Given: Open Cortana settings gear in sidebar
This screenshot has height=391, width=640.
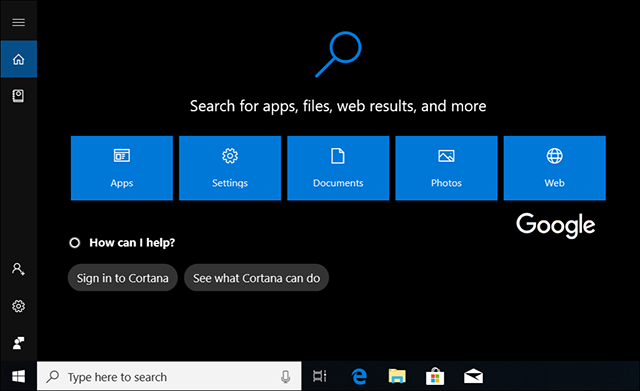Looking at the screenshot, I should coord(18,306).
